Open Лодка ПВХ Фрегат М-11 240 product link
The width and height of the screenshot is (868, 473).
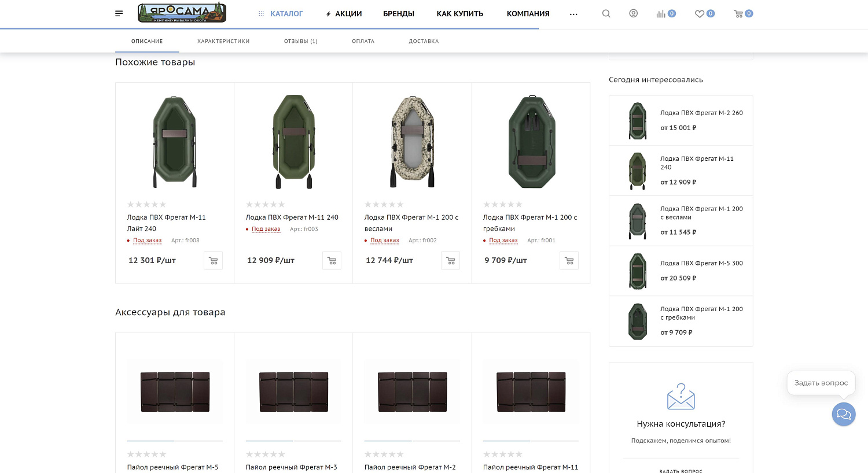pos(292,217)
